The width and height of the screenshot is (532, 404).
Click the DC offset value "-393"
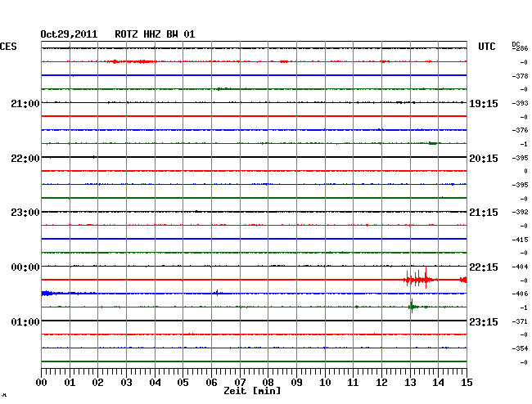coord(521,103)
